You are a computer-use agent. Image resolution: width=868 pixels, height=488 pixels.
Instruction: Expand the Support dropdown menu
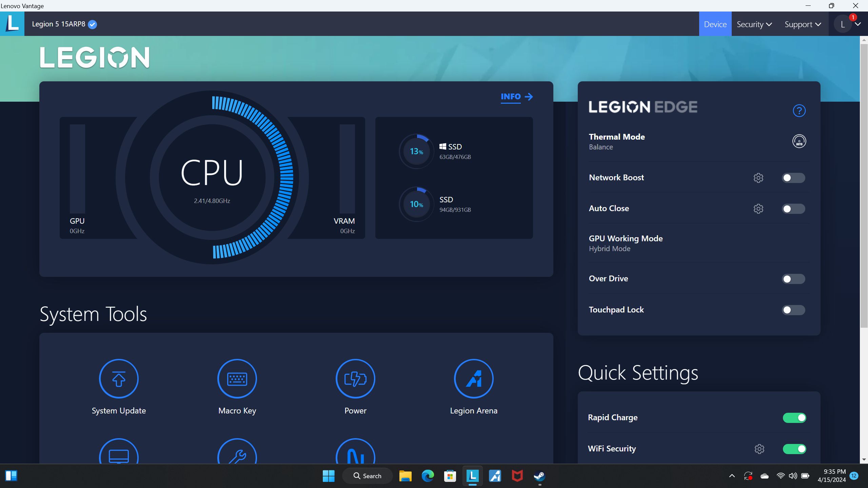click(802, 24)
